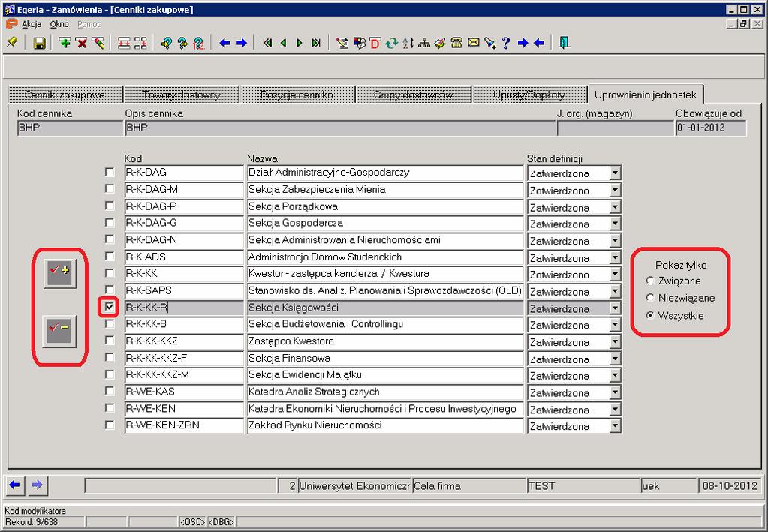This screenshot has height=532, width=768.
Task: Open Stan definicji dropdown for R-K-DAG
Action: tap(615, 173)
